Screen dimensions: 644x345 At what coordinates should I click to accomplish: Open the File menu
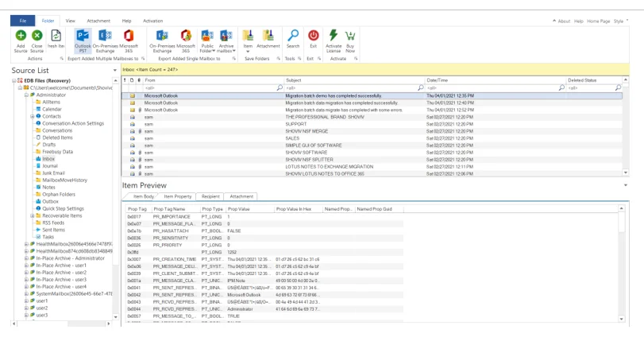click(23, 21)
